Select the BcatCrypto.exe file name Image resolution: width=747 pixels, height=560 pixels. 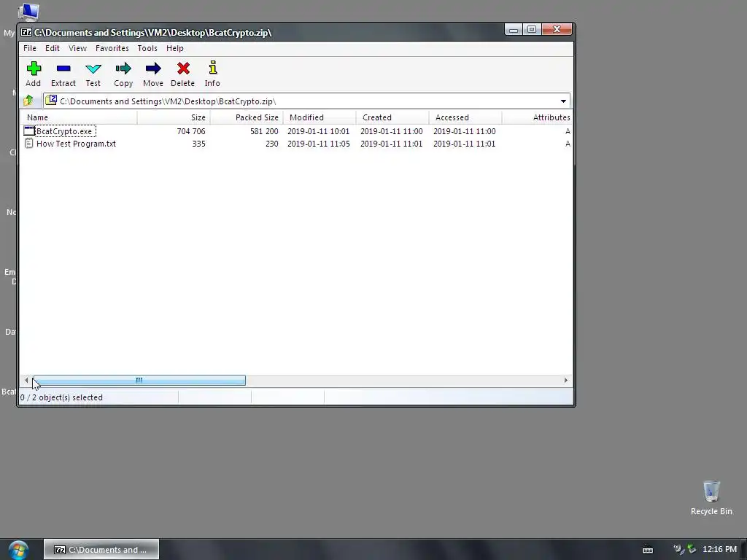tap(64, 131)
